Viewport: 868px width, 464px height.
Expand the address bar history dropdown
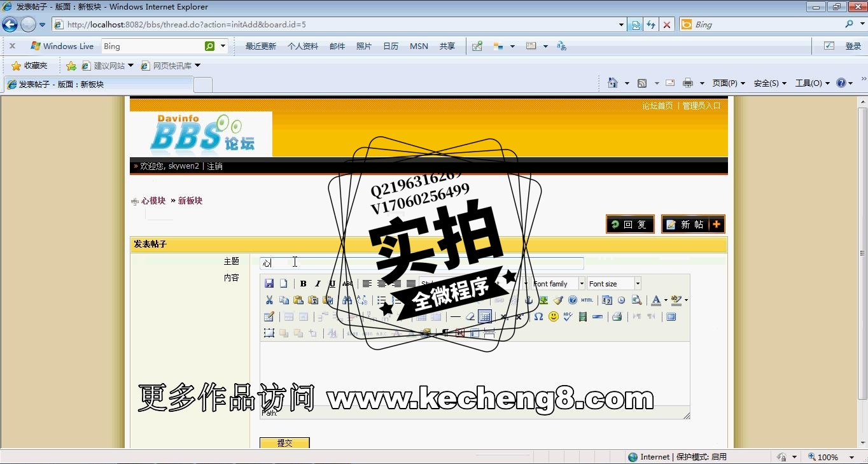[622, 25]
